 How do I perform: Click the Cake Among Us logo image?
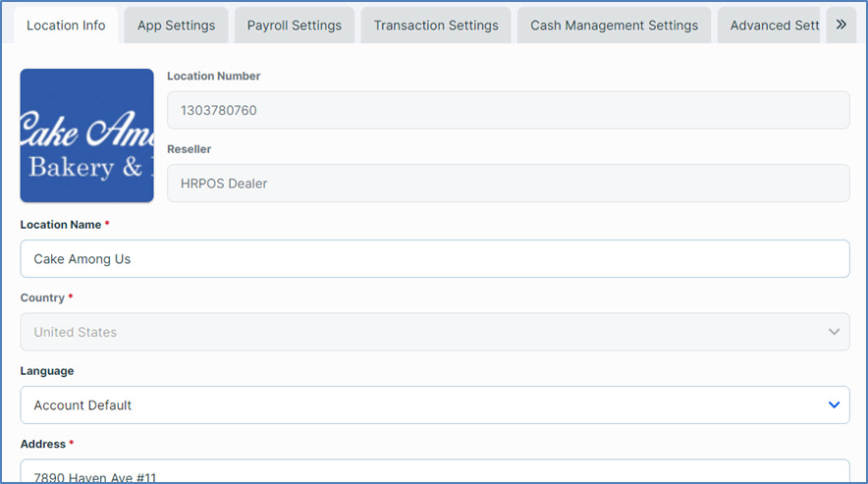(87, 135)
